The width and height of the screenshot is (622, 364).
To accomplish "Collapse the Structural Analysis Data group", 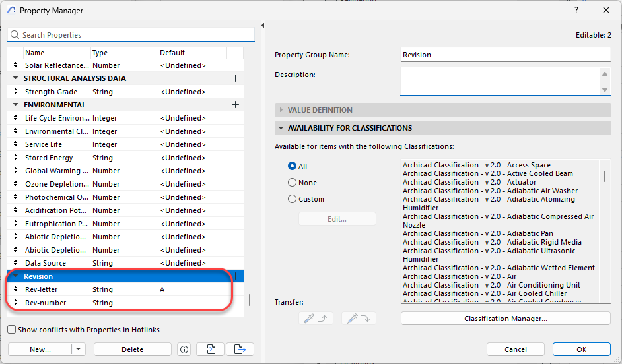I will [15, 78].
